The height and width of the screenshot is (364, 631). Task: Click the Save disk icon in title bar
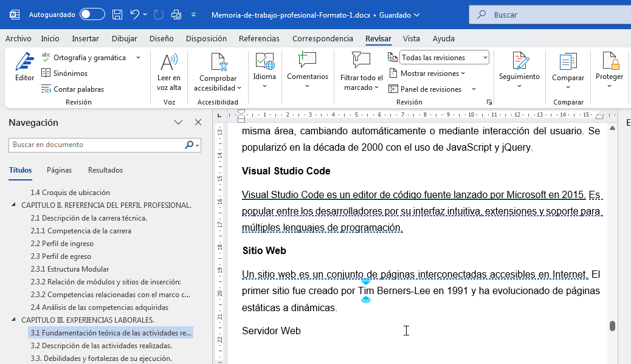pyautogui.click(x=118, y=15)
